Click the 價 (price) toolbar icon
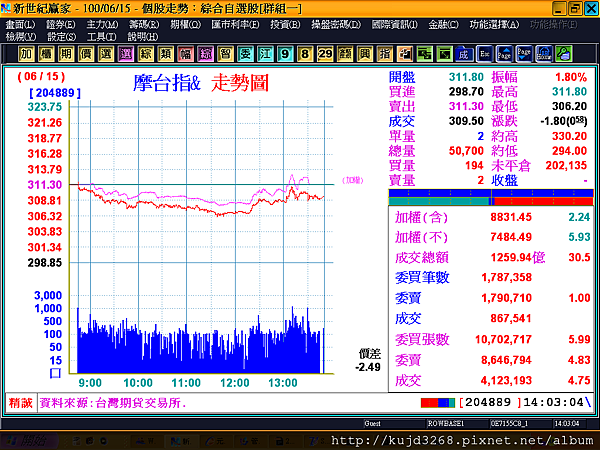The height and width of the screenshot is (450, 600). tap(86, 54)
